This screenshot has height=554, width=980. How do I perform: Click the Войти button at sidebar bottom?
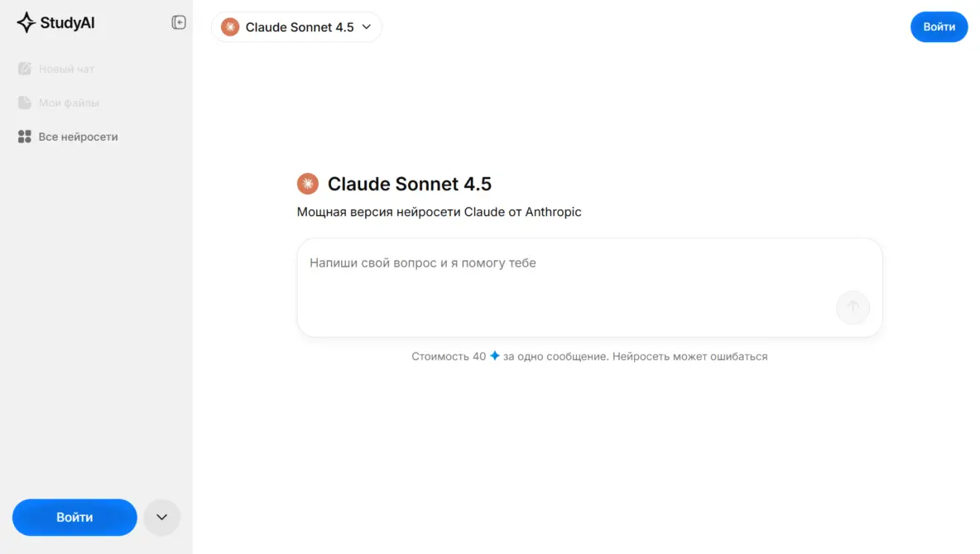click(x=74, y=518)
